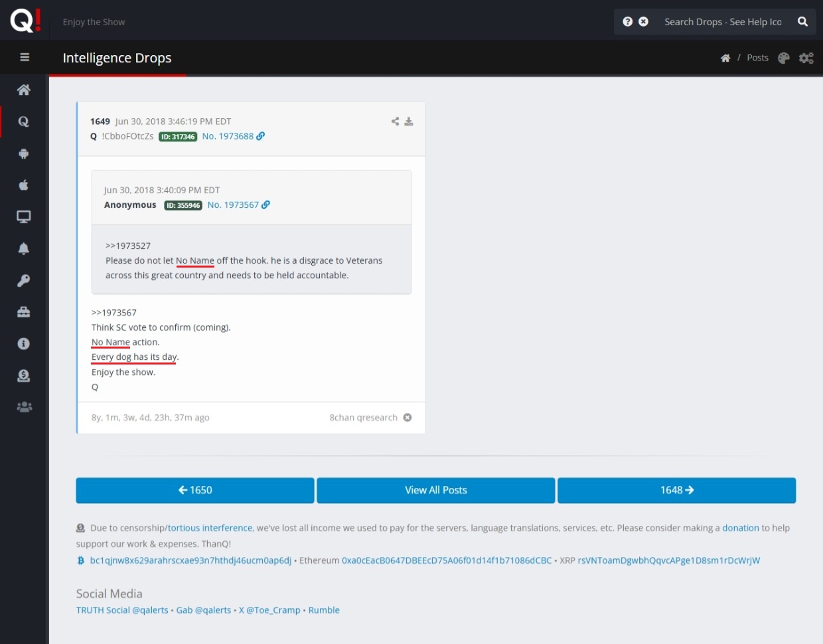Click the magnifying glass search button
The image size is (823, 644).
tap(802, 21)
